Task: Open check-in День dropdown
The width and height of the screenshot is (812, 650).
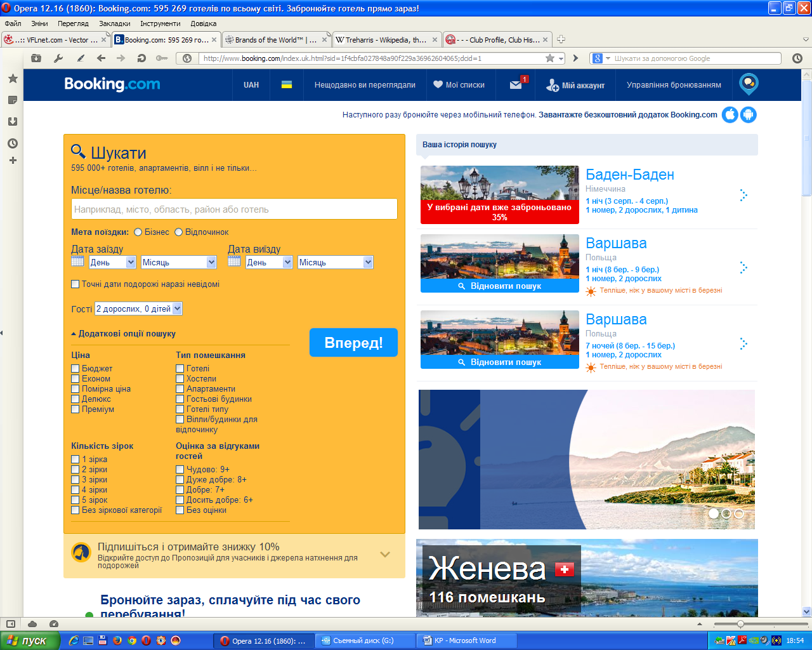Action: click(x=112, y=262)
